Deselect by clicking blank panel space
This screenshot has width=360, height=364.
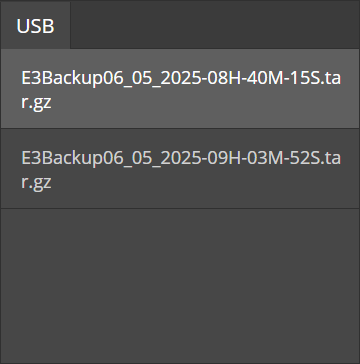coord(180,285)
